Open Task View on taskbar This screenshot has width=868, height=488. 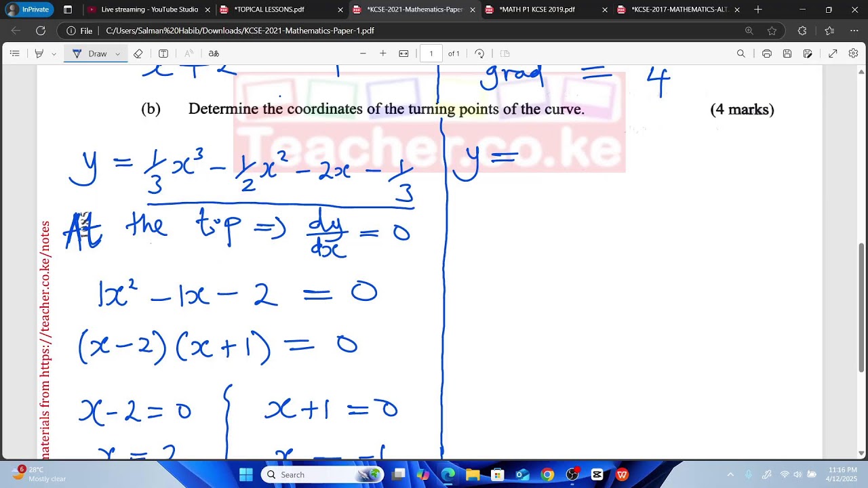pyautogui.click(x=399, y=474)
